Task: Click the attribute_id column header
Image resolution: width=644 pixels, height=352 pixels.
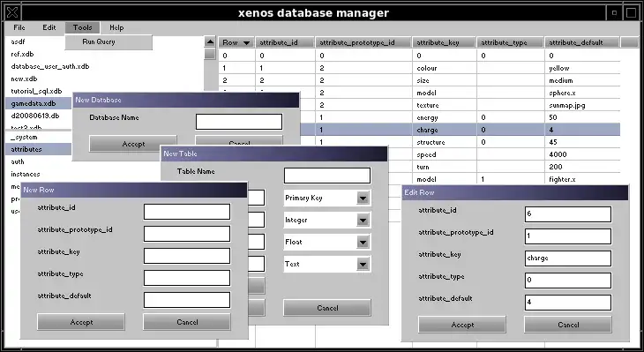Action: tap(285, 42)
